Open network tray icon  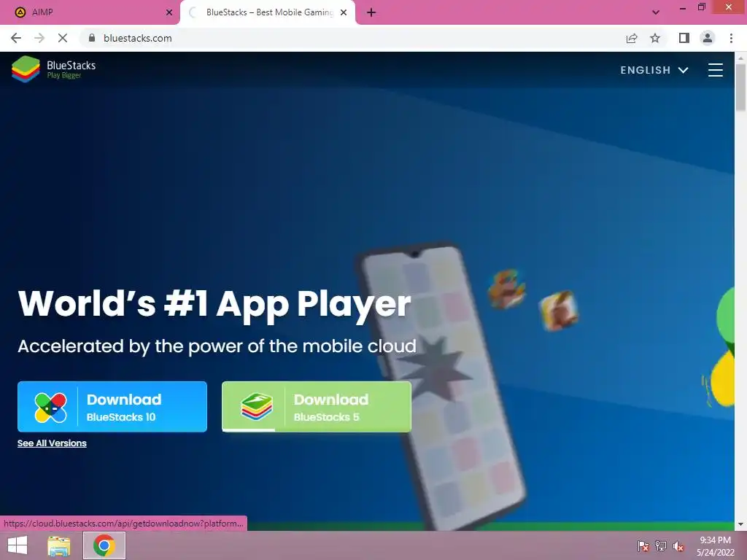pyautogui.click(x=661, y=546)
